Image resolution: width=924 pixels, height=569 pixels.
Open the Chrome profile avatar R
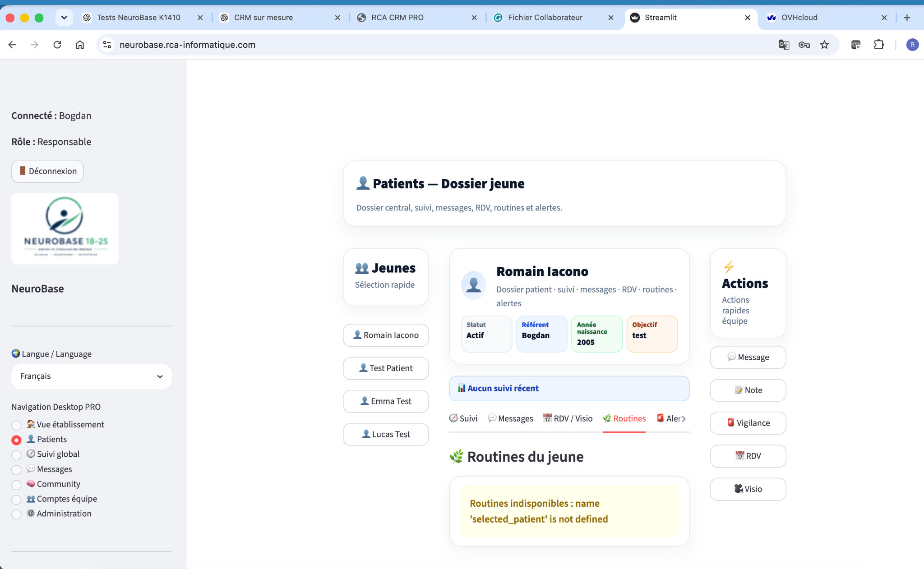click(912, 45)
